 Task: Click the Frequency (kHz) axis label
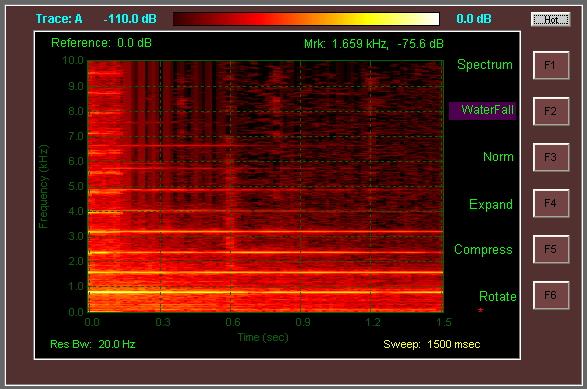coord(43,186)
